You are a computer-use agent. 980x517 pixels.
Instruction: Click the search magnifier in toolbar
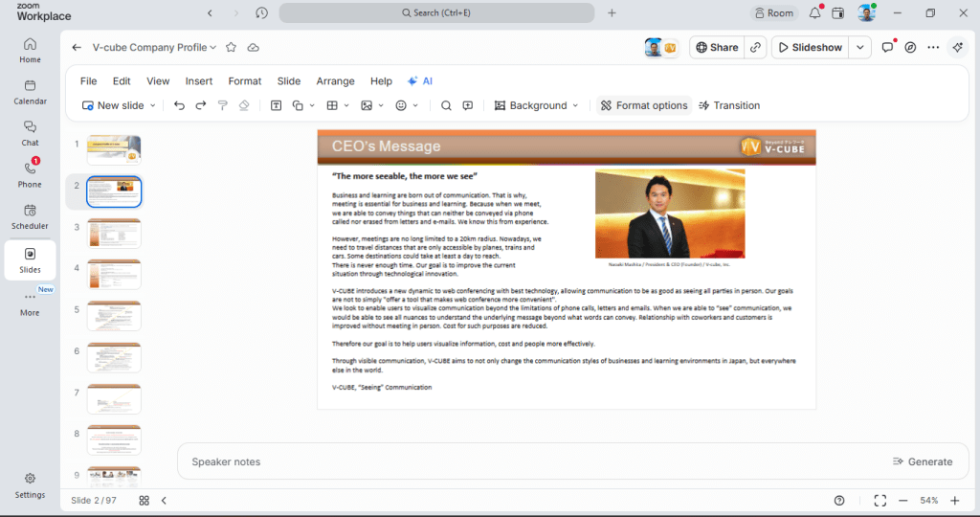pos(446,105)
